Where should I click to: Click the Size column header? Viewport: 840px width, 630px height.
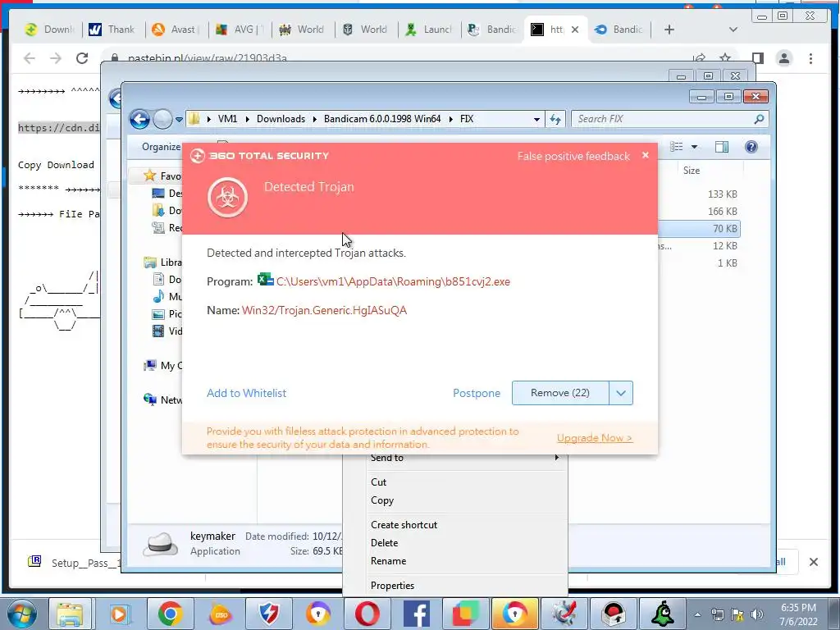pyautogui.click(x=691, y=171)
